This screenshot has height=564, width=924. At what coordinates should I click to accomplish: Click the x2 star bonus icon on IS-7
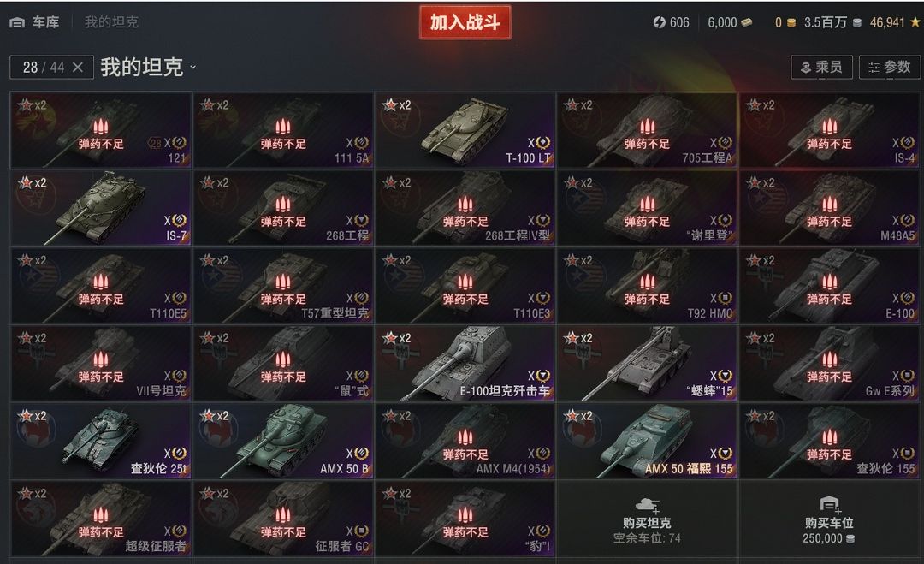(x=26, y=182)
